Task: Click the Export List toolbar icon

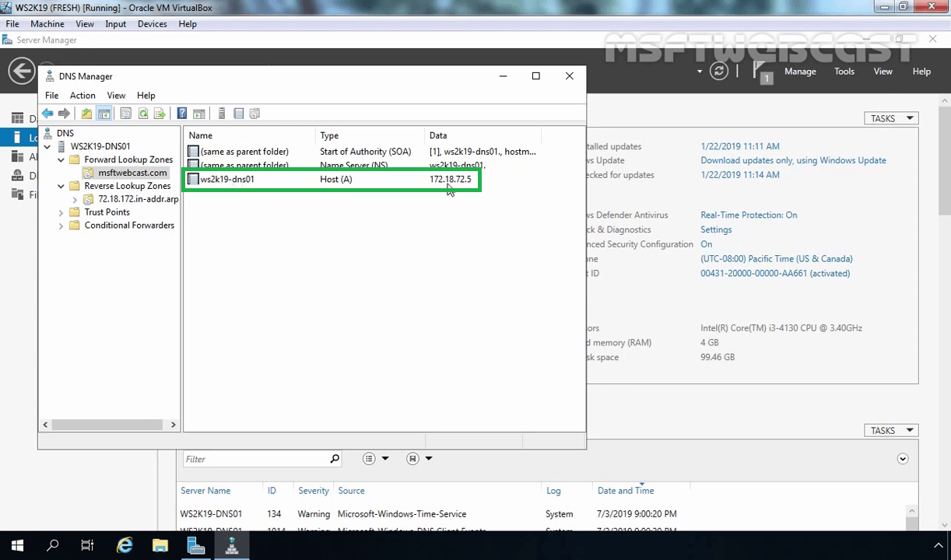Action: coord(160,114)
